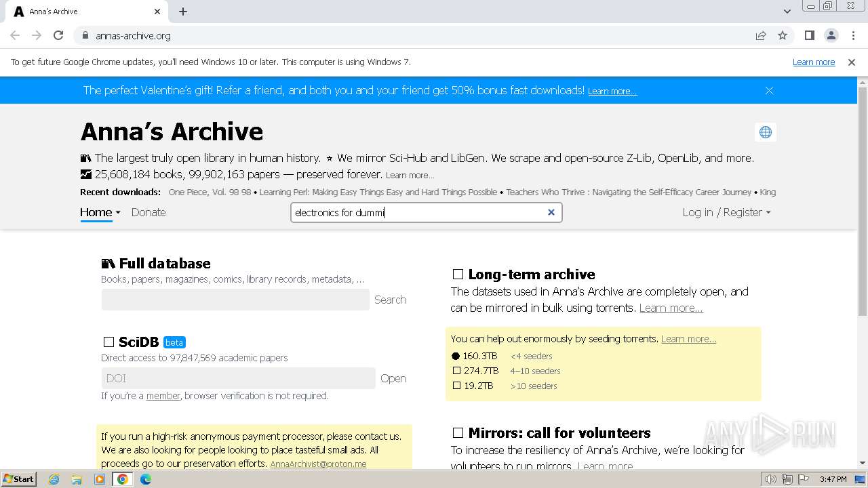Share this page using the share icon

click(761, 35)
